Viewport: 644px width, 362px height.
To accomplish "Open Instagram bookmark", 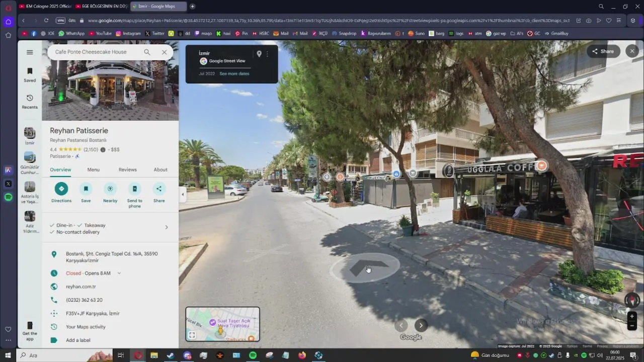I will point(128,34).
